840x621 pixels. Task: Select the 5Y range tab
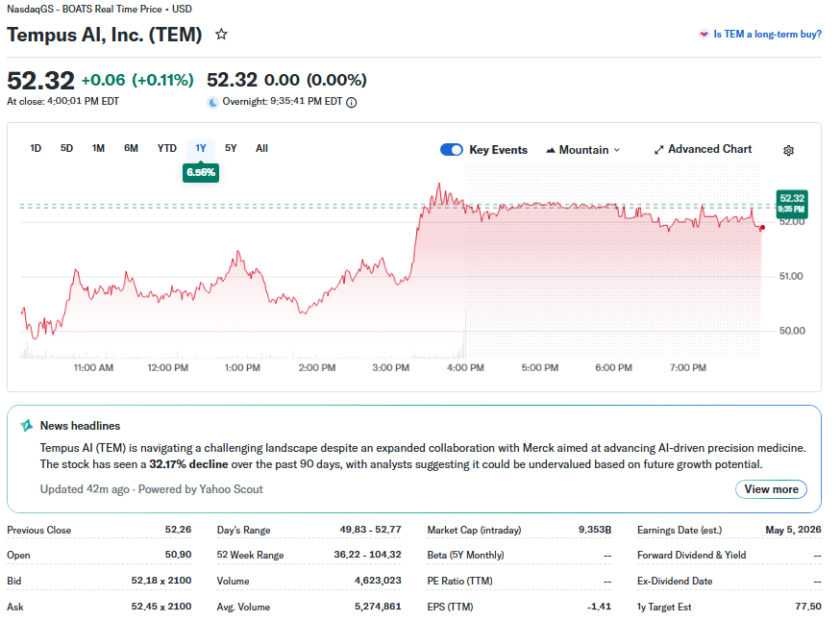(231, 148)
